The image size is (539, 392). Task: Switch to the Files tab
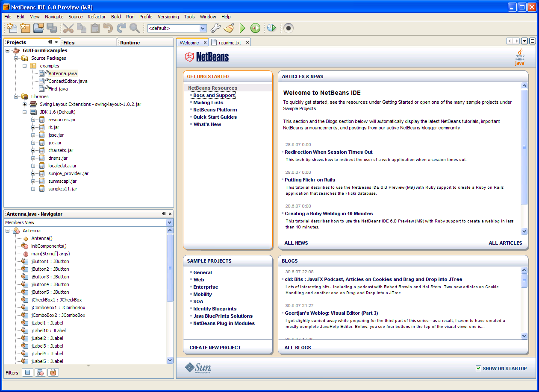click(x=88, y=42)
